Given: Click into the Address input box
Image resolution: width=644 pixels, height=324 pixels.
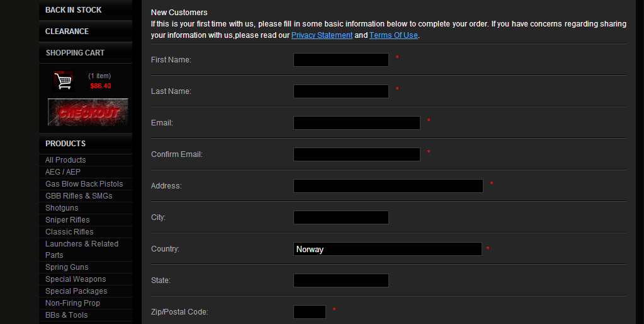Looking at the screenshot, I should pyautogui.click(x=388, y=186).
